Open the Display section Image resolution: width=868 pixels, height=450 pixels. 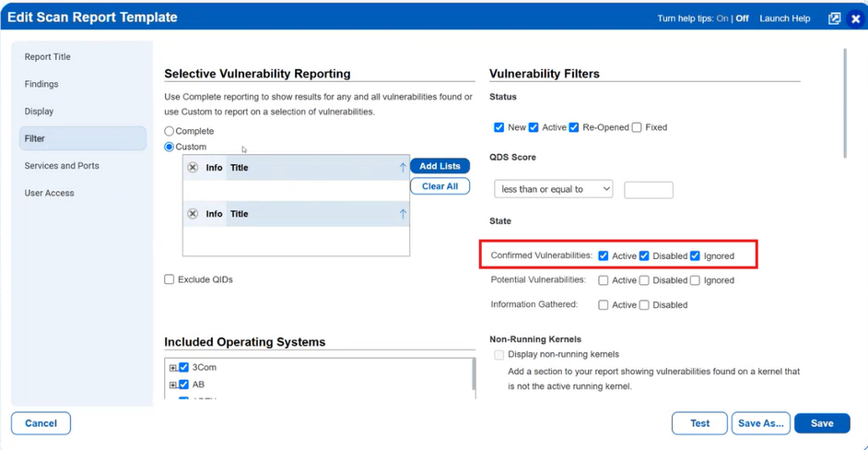point(83,111)
